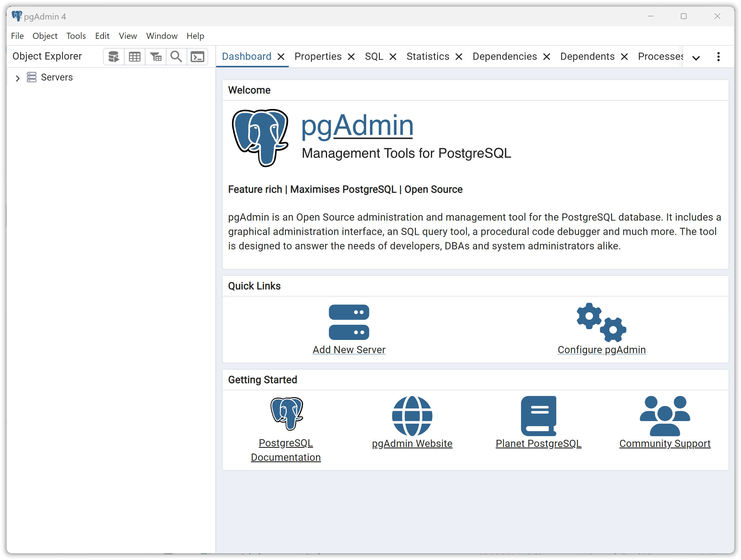Image resolution: width=741 pixels, height=560 pixels.
Task: Switch to the Statistics tab
Action: [428, 57]
